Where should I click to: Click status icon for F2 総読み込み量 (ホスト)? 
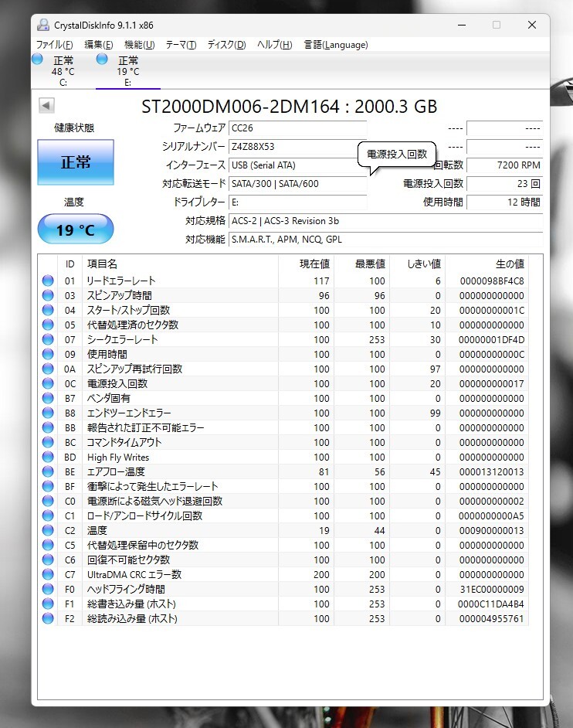tap(48, 618)
